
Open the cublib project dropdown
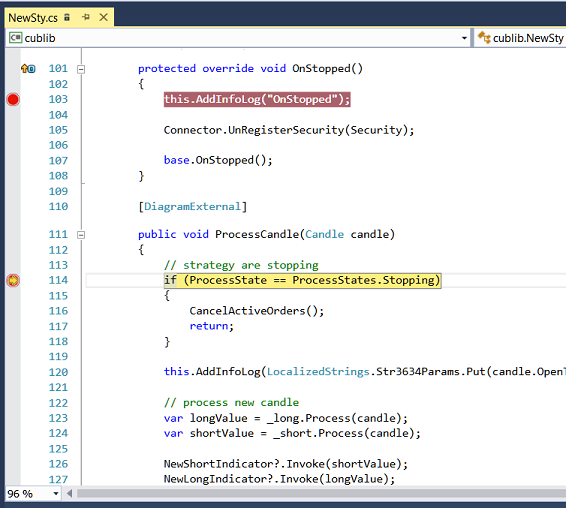(464, 38)
